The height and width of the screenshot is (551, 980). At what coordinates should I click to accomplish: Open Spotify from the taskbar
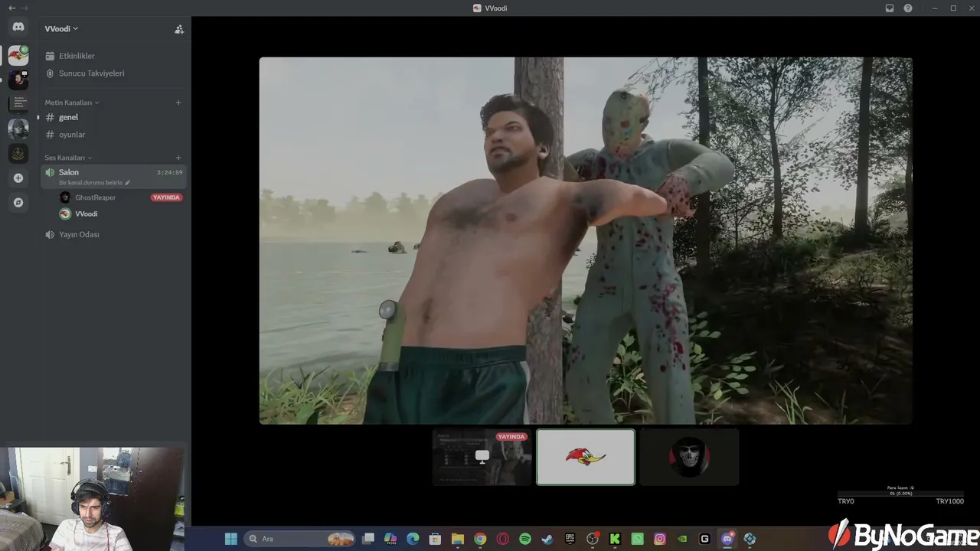[x=525, y=539]
